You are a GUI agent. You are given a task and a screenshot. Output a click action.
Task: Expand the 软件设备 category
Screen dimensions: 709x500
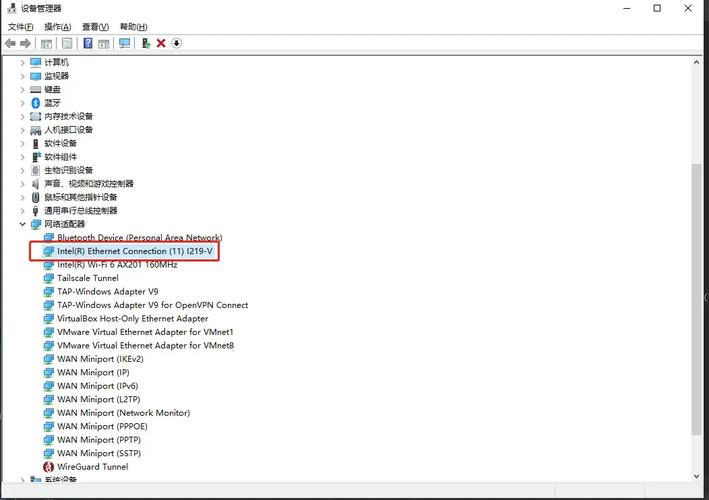(x=22, y=144)
